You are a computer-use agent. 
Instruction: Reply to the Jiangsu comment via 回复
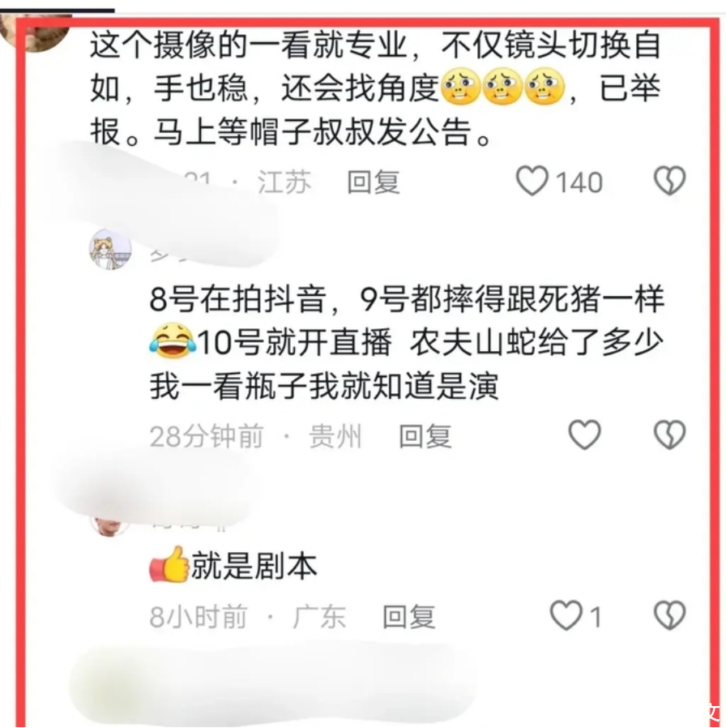tap(374, 182)
